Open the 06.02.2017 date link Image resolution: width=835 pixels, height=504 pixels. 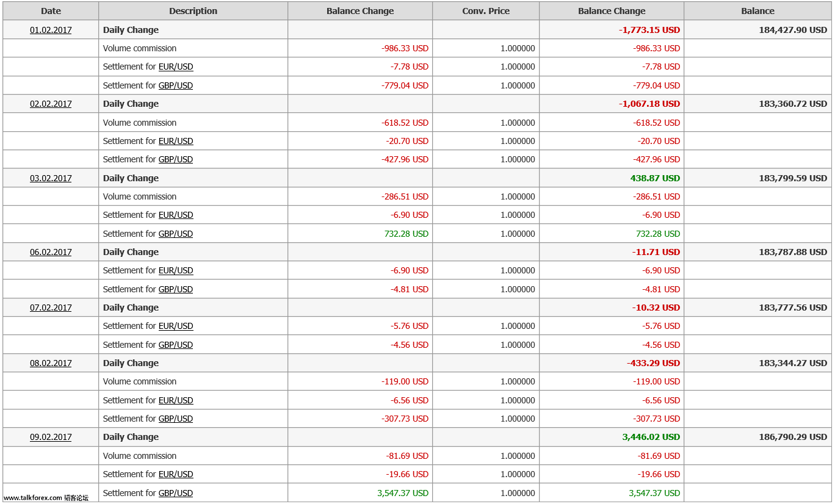[51, 252]
